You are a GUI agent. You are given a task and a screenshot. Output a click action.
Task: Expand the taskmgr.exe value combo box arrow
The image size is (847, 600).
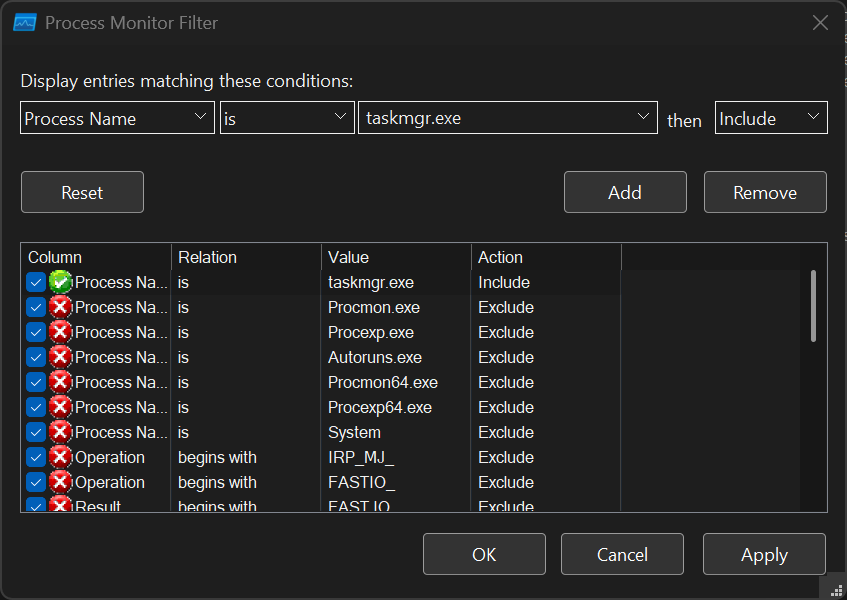tap(643, 117)
